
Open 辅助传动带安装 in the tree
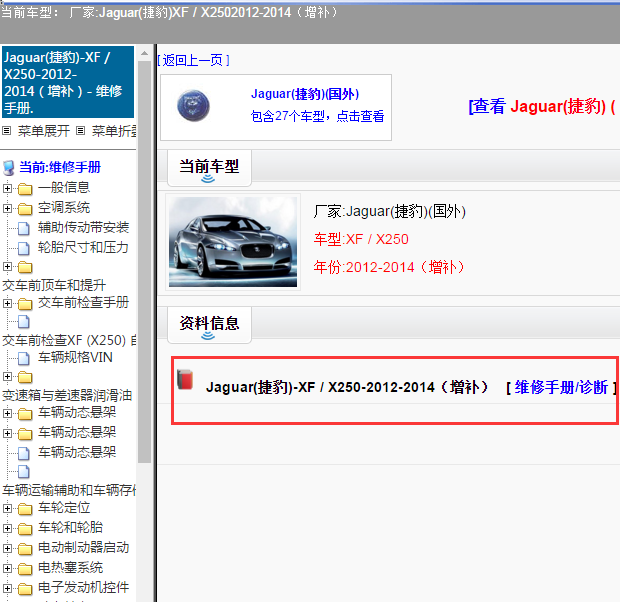83,227
